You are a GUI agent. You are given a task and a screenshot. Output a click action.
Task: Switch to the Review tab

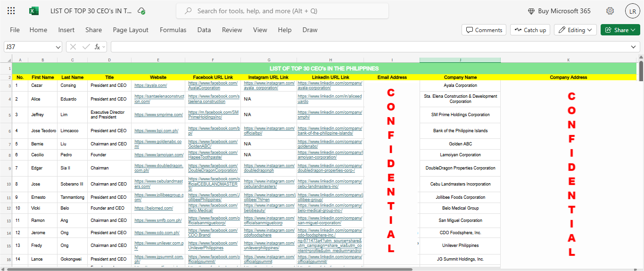coord(232,30)
